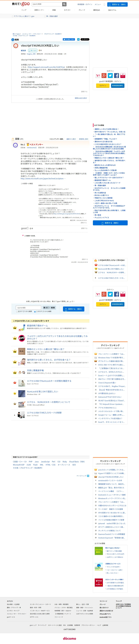Click the Google+ login icon in upper login box

(x=104, y=76)
